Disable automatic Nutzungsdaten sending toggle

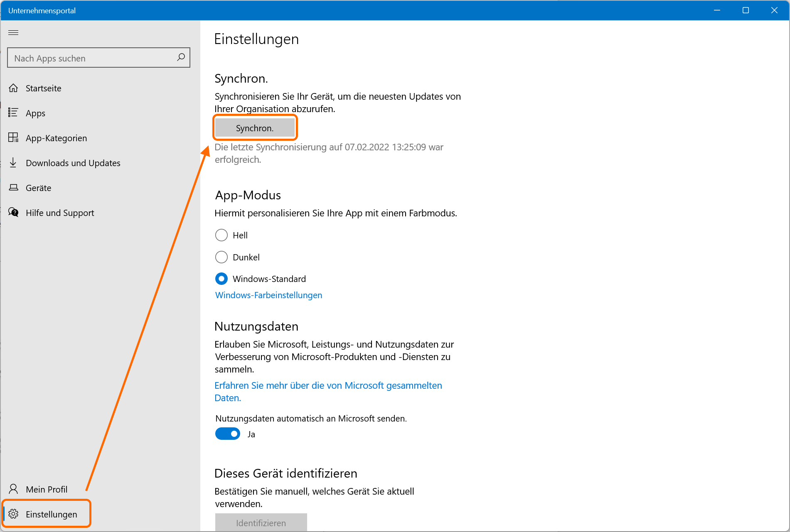[x=228, y=434]
